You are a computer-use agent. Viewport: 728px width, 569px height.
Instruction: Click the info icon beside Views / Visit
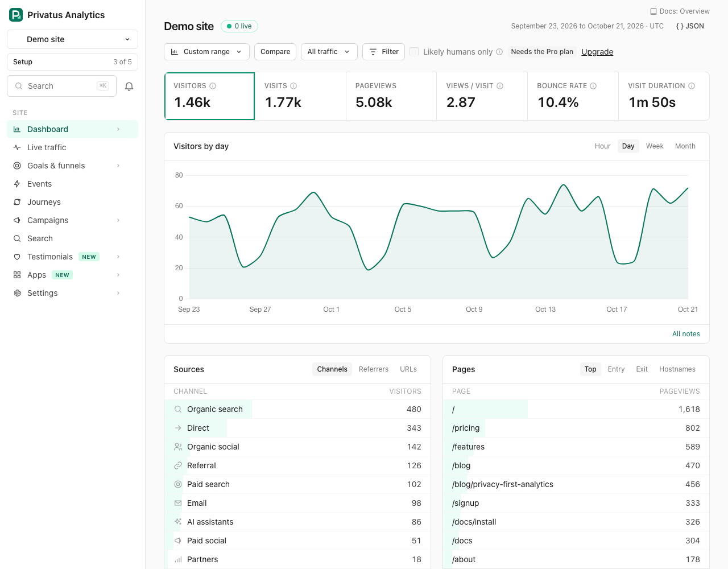500,86
